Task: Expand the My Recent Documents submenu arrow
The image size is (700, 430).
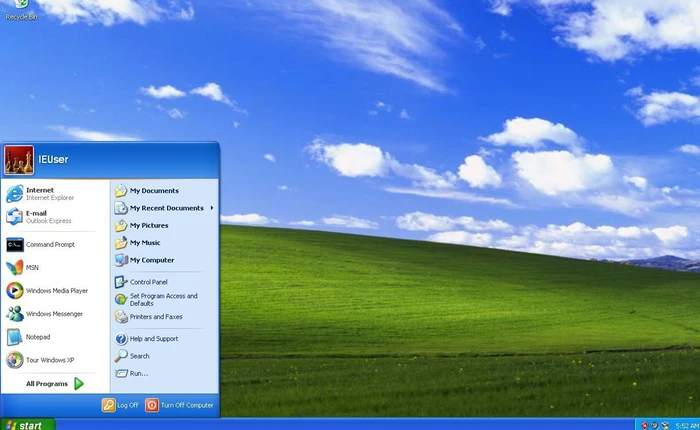Action: click(x=212, y=208)
